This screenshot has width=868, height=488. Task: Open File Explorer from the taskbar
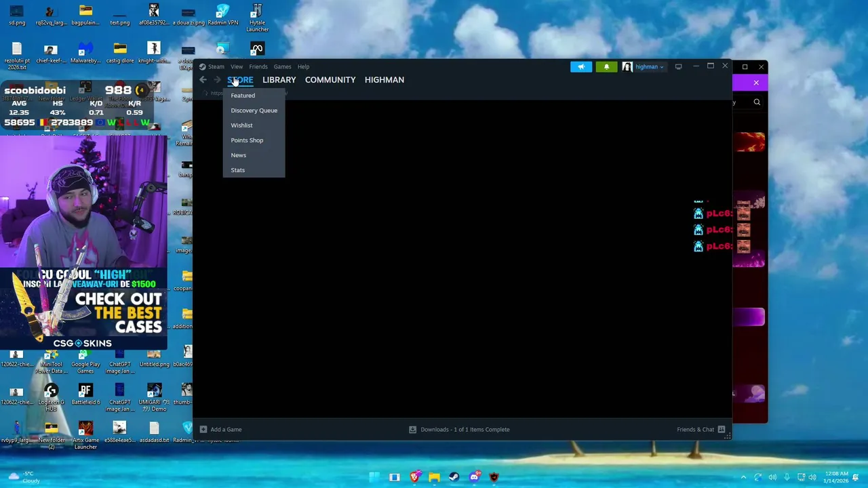coord(434,477)
